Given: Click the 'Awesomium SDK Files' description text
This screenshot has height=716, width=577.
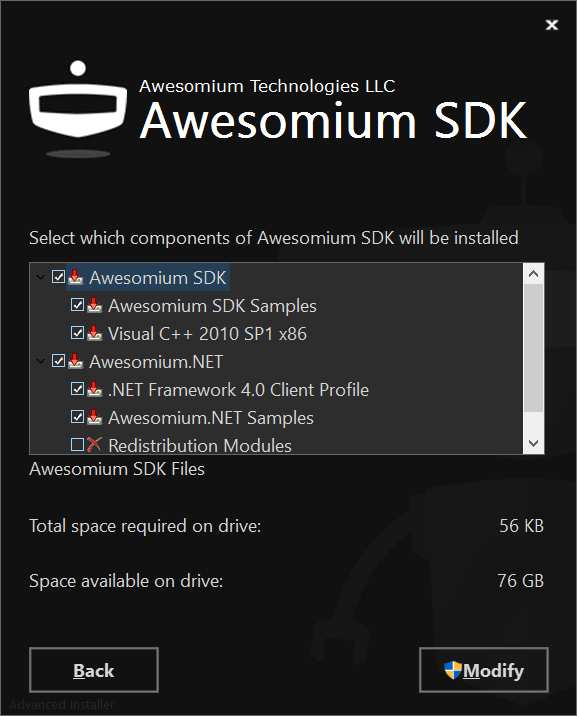Looking at the screenshot, I should (117, 469).
